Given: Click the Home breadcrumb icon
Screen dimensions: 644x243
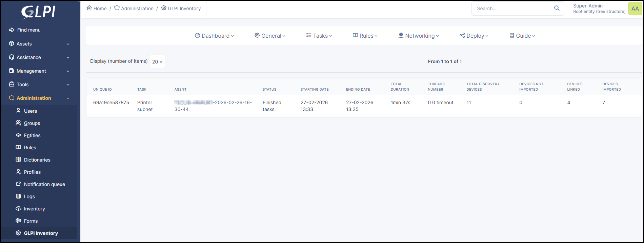Looking at the screenshot, I should click(89, 8).
